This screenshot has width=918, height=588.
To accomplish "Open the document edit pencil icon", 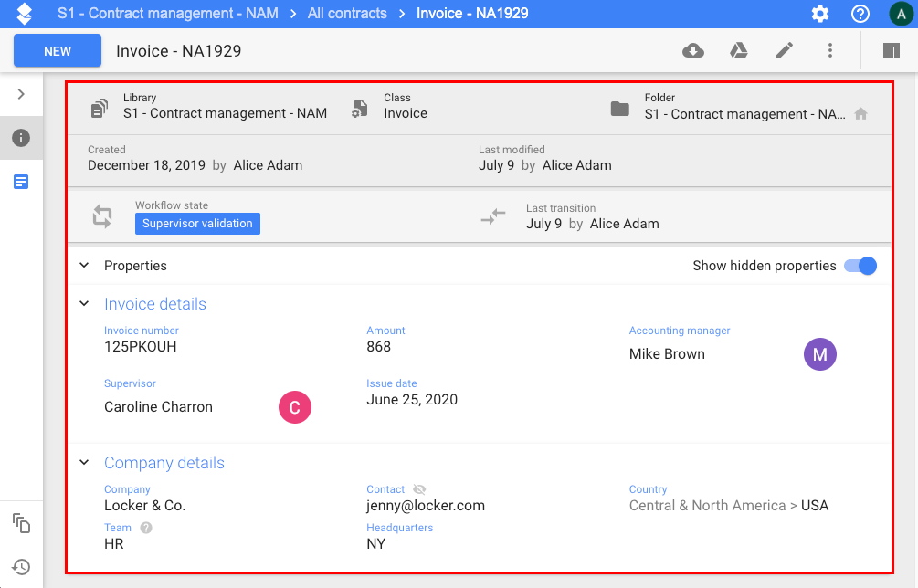I will pyautogui.click(x=784, y=51).
